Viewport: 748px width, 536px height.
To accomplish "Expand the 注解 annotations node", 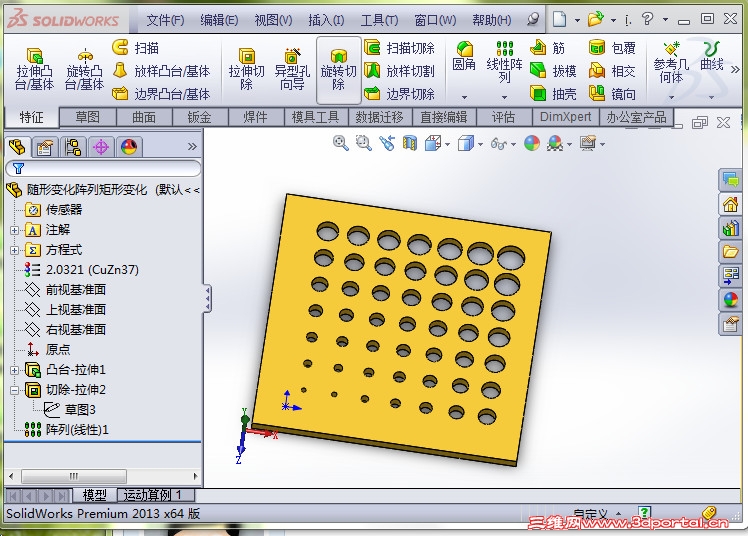I will click(14, 230).
